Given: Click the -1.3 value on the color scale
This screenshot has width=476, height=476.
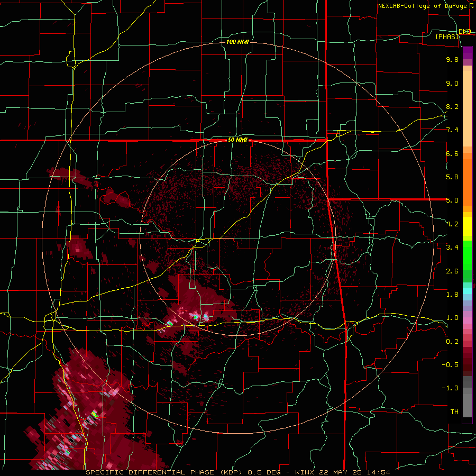Looking at the screenshot, I should point(450,388).
